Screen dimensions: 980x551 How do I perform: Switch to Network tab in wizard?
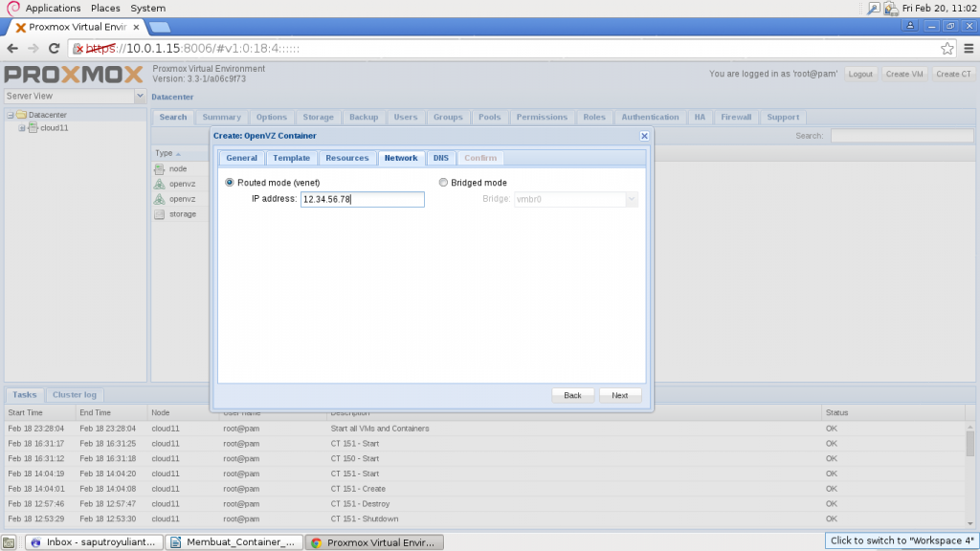click(401, 158)
